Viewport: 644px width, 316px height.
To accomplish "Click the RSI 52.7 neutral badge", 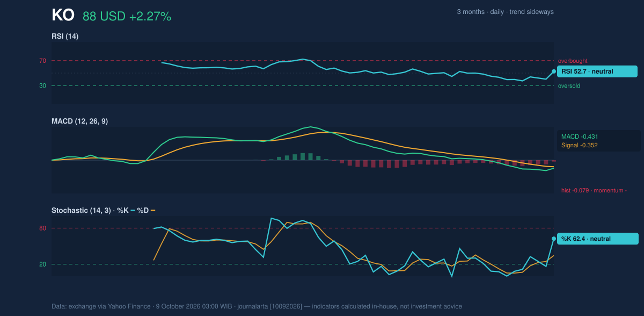I will 597,71.
